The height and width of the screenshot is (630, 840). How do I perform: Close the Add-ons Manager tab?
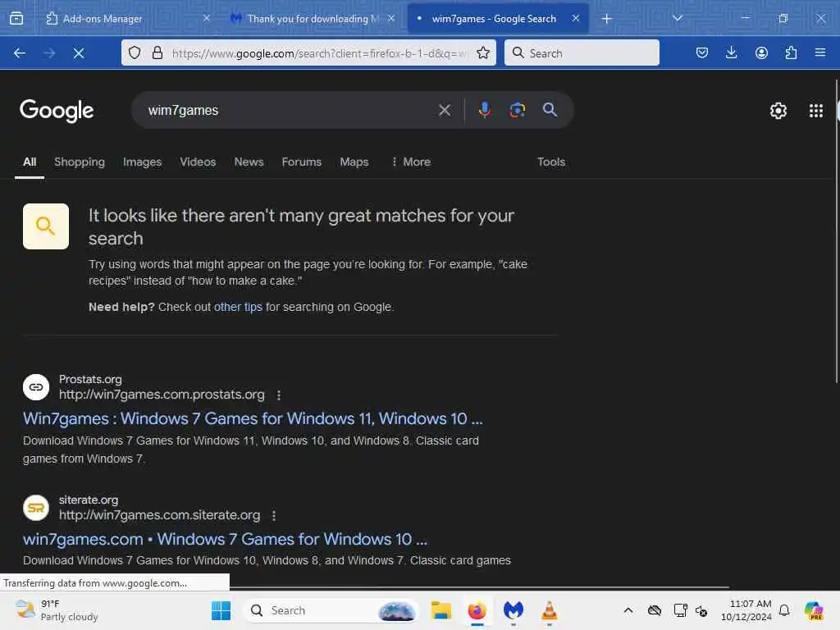pos(207,18)
